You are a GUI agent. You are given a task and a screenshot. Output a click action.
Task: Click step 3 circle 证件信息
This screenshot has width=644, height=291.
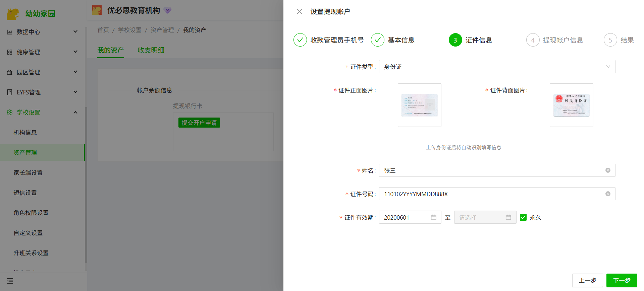coord(455,40)
